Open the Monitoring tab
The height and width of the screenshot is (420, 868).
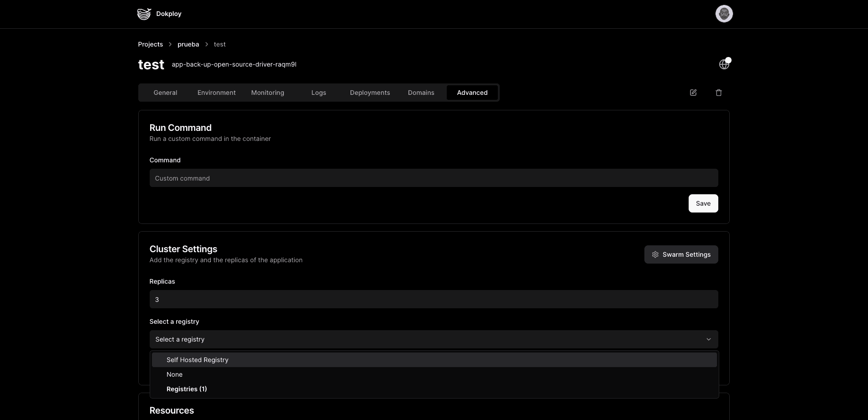[x=267, y=93]
